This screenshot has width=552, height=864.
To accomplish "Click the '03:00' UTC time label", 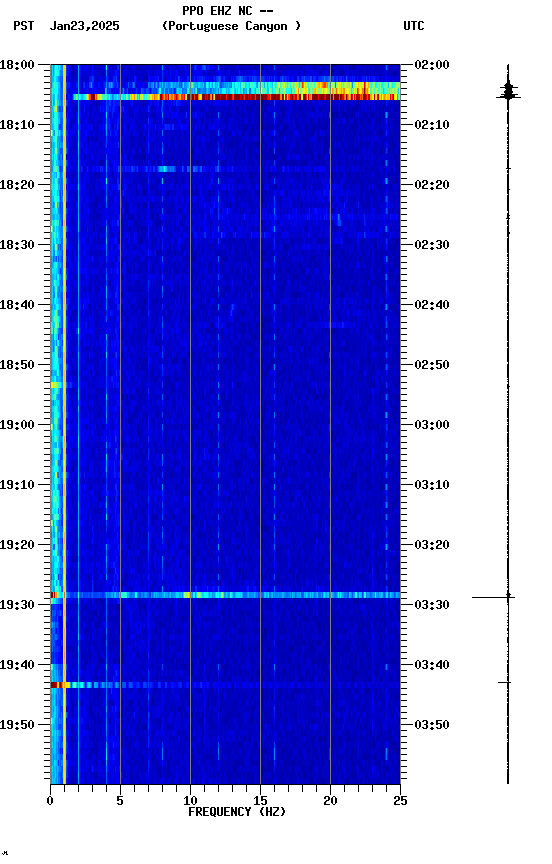I will pyautogui.click(x=432, y=425).
